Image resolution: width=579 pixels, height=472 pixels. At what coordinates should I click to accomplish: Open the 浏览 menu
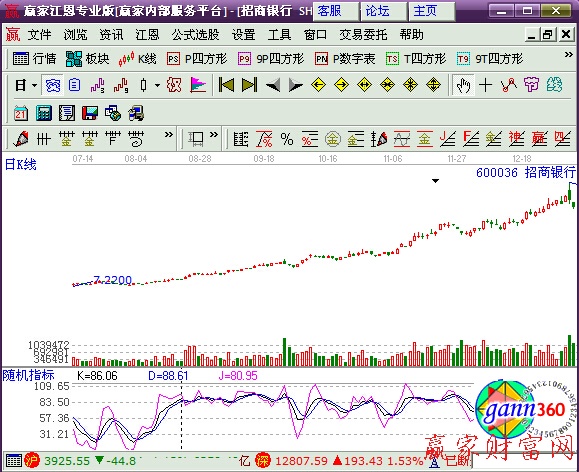[x=75, y=35]
